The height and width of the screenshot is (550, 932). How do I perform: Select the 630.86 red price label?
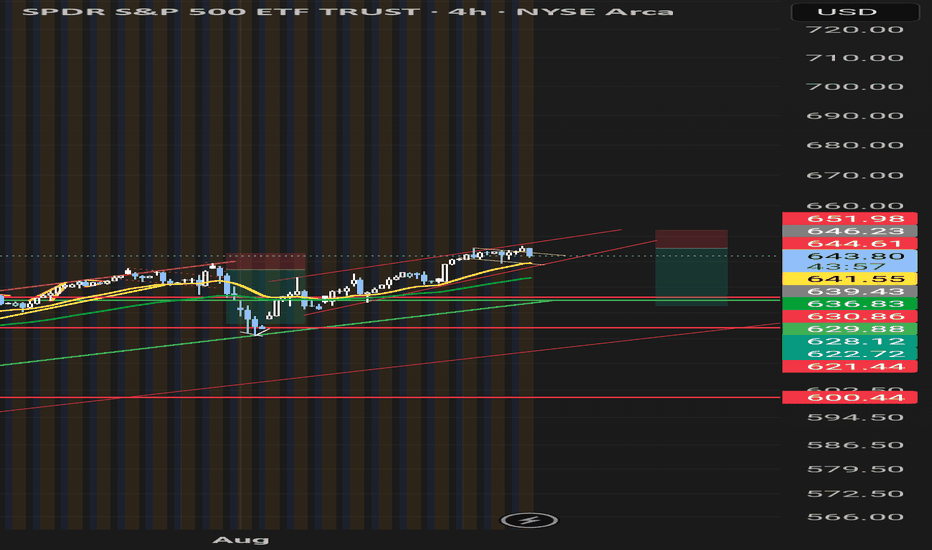[849, 316]
